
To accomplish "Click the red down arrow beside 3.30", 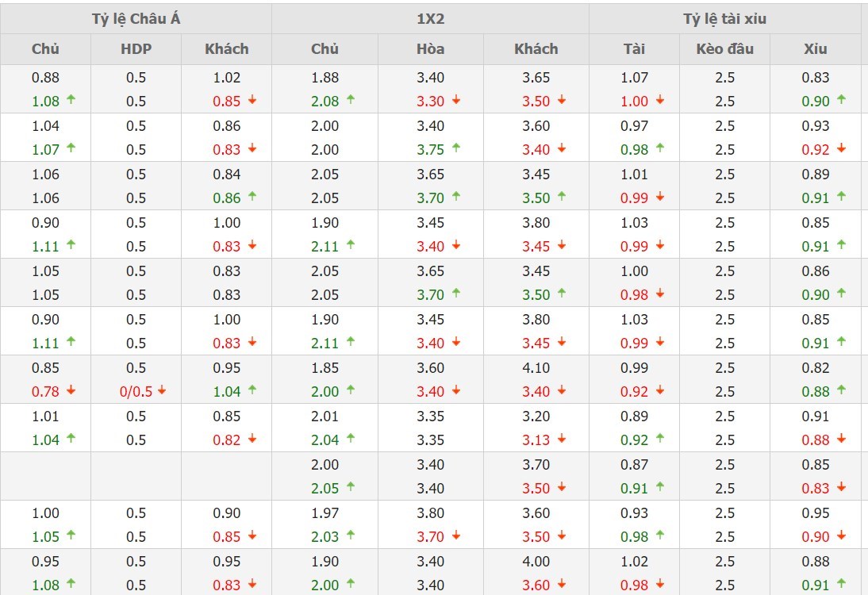I will pos(456,101).
